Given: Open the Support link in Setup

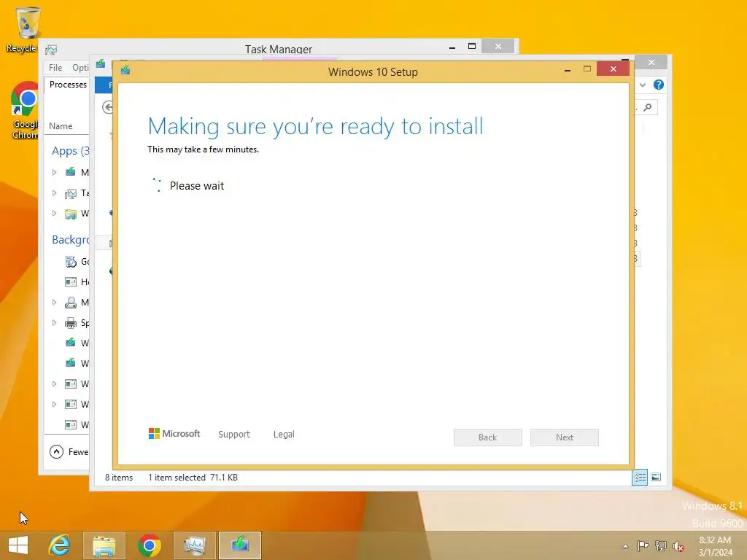Looking at the screenshot, I should point(234,435).
